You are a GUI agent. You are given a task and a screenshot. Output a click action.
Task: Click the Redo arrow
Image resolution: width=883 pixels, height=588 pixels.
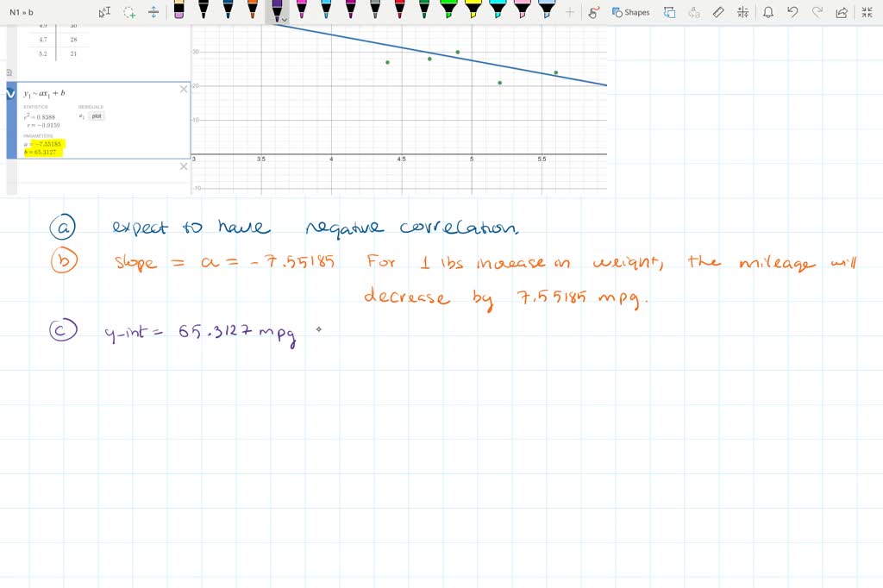tap(817, 12)
